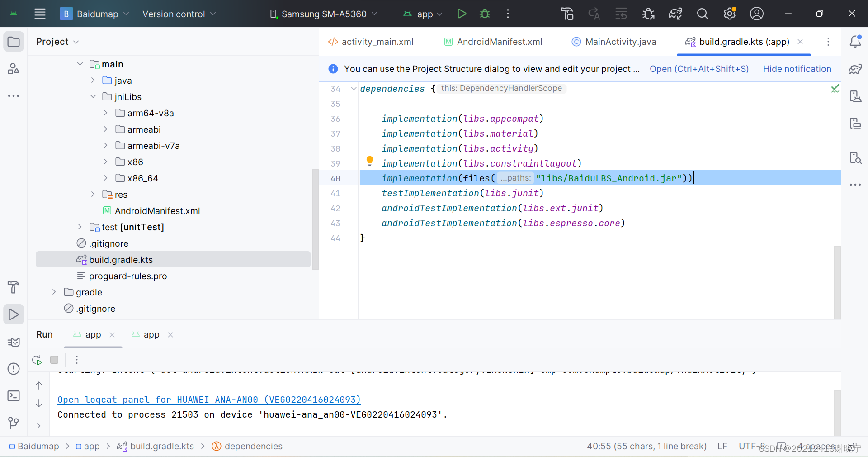Switch to MainActivity.java tab

point(614,42)
